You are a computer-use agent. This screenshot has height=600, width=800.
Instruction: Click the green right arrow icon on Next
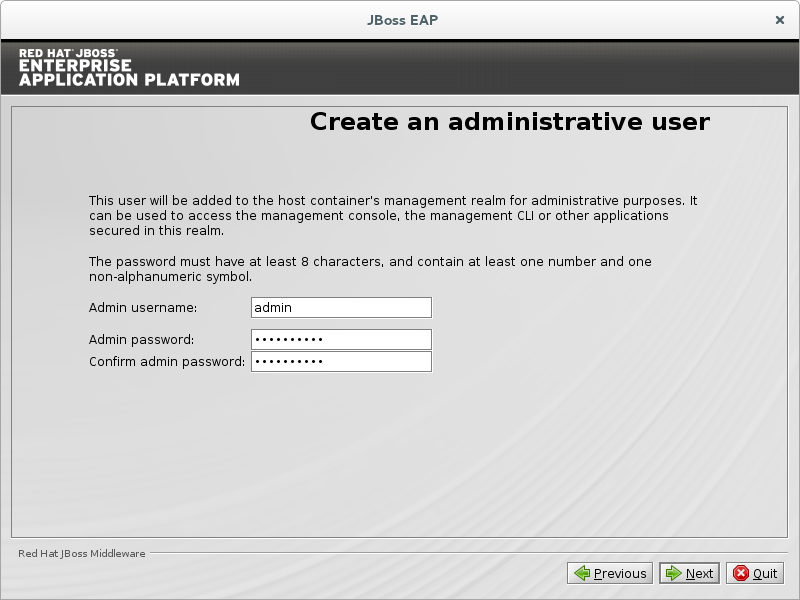[x=674, y=573]
